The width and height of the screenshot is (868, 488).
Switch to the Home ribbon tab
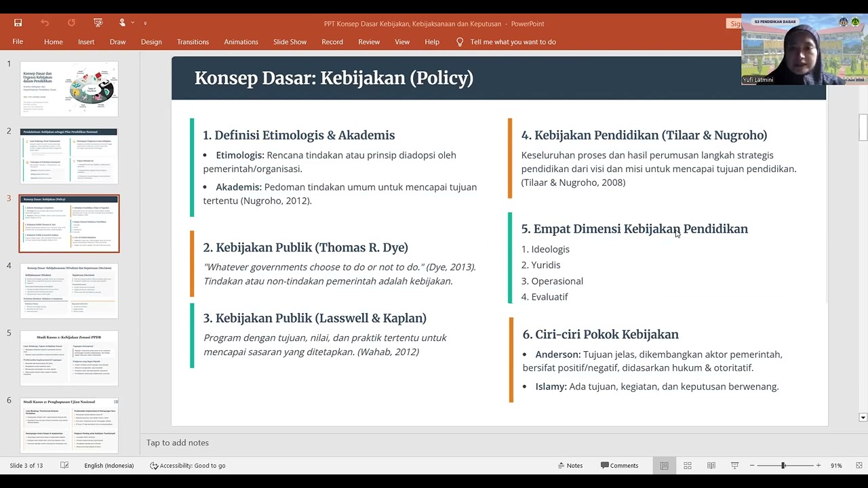tap(54, 42)
